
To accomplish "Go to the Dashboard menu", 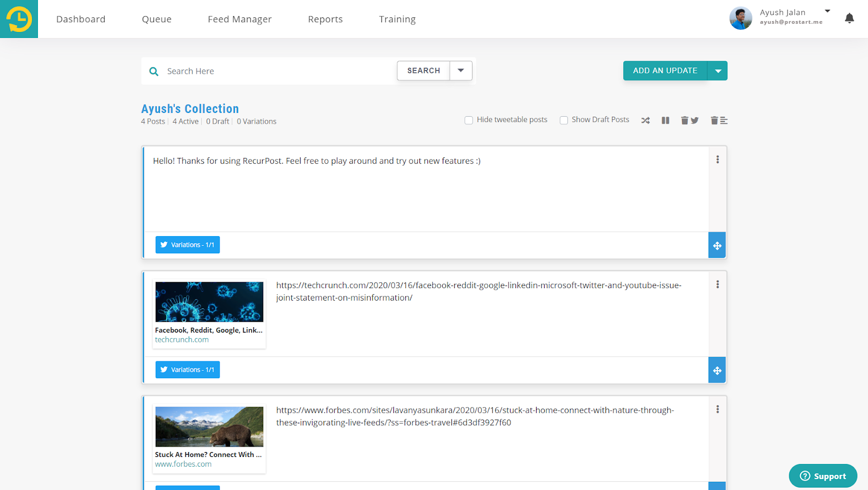I will pyautogui.click(x=81, y=19).
